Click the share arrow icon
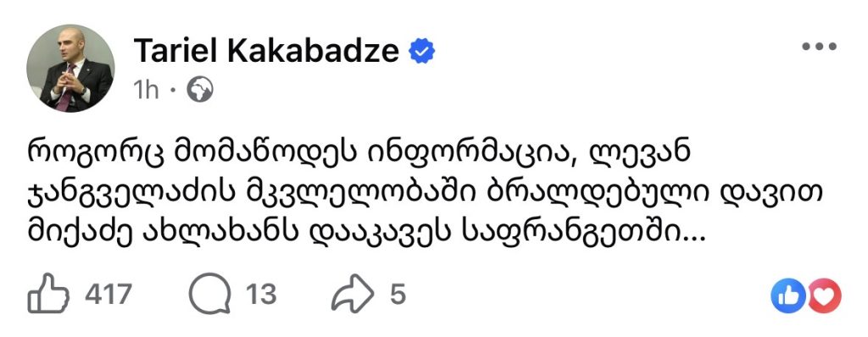Viewport: 868px width, 337px height. click(353, 294)
